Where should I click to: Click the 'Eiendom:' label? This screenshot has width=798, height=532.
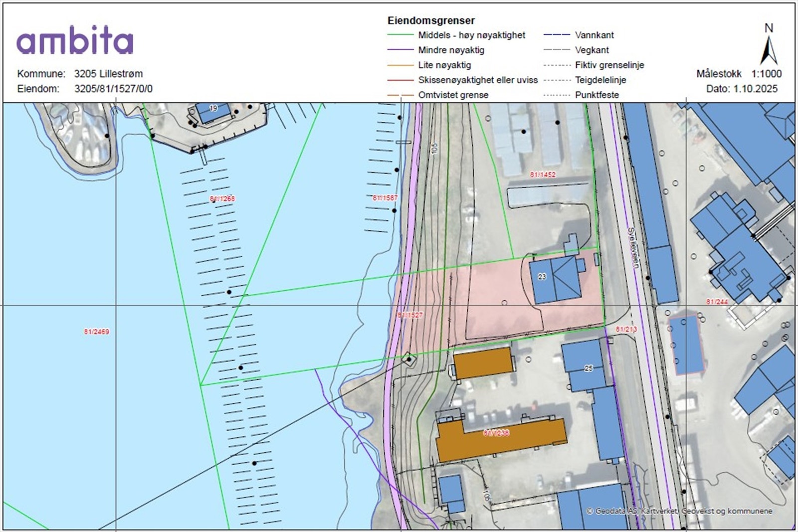tap(38, 89)
